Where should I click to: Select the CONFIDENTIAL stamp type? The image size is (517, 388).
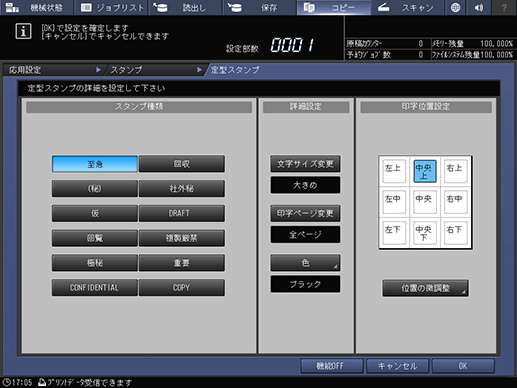(x=95, y=287)
